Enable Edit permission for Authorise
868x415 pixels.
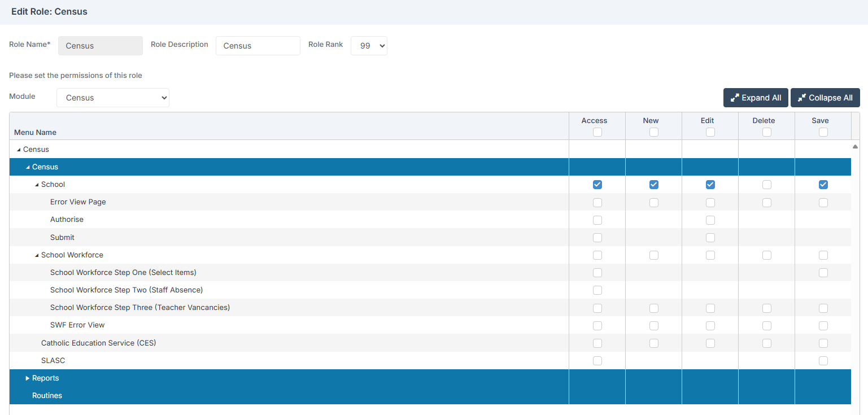point(710,220)
